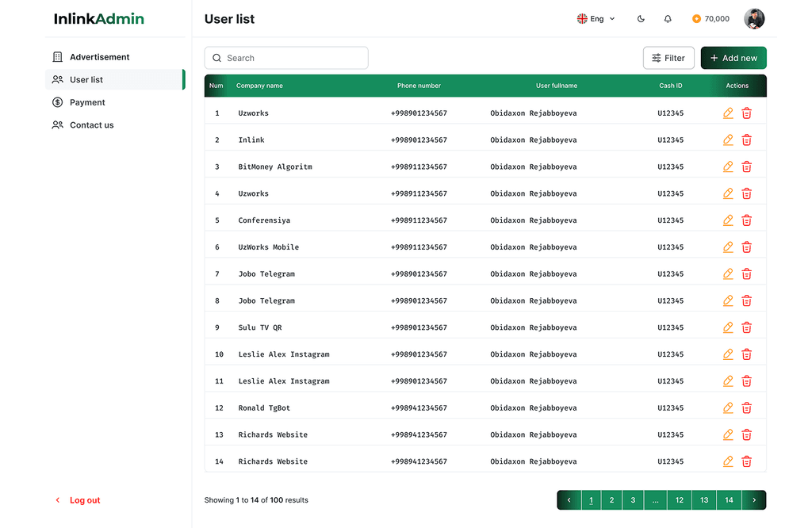Open the Advertisement sidebar menu
Screen dimensions: 812x528
99,57
